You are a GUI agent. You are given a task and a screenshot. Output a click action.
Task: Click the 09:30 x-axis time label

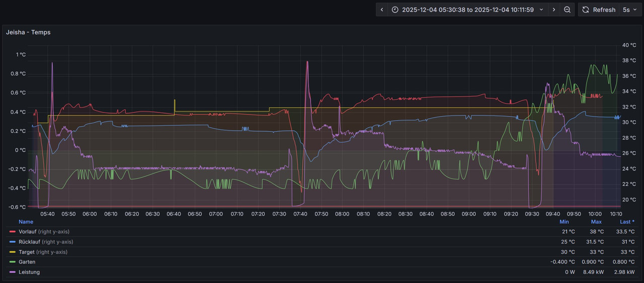coord(532,214)
